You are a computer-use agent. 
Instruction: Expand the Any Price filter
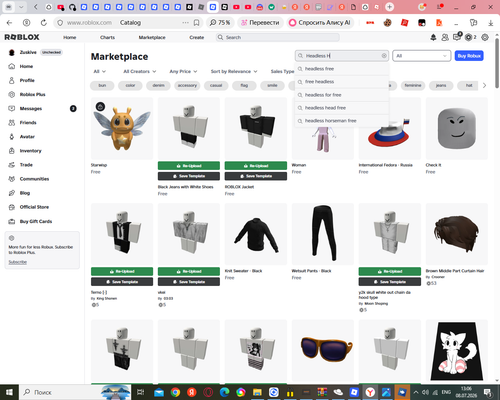183,71
